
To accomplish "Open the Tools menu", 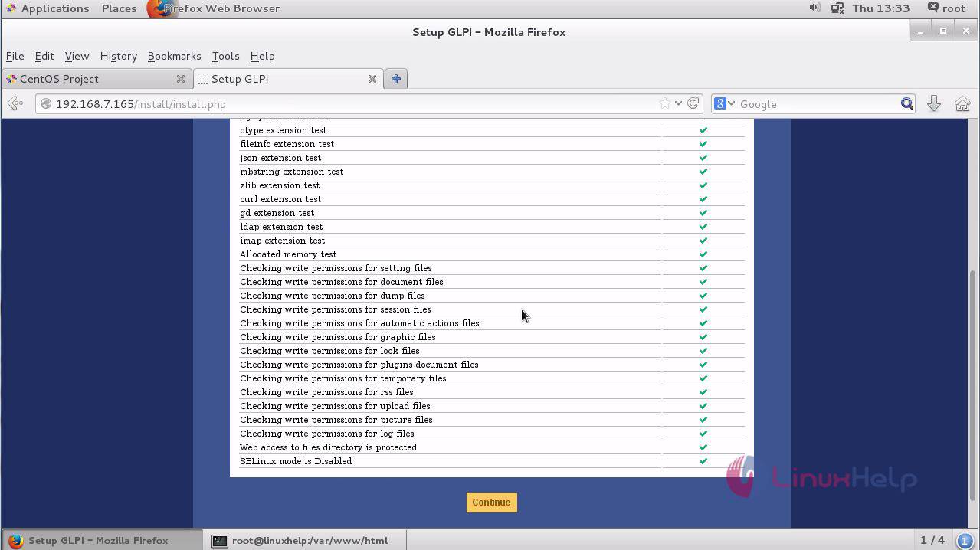I will click(225, 56).
